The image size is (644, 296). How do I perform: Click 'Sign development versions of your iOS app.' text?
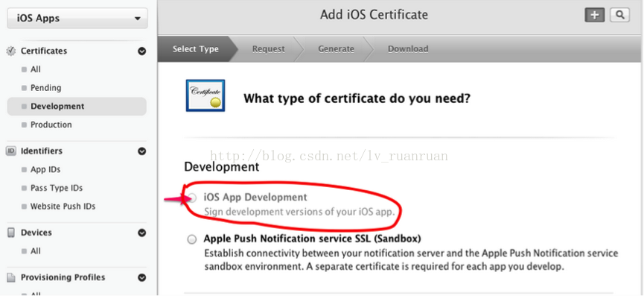click(299, 212)
